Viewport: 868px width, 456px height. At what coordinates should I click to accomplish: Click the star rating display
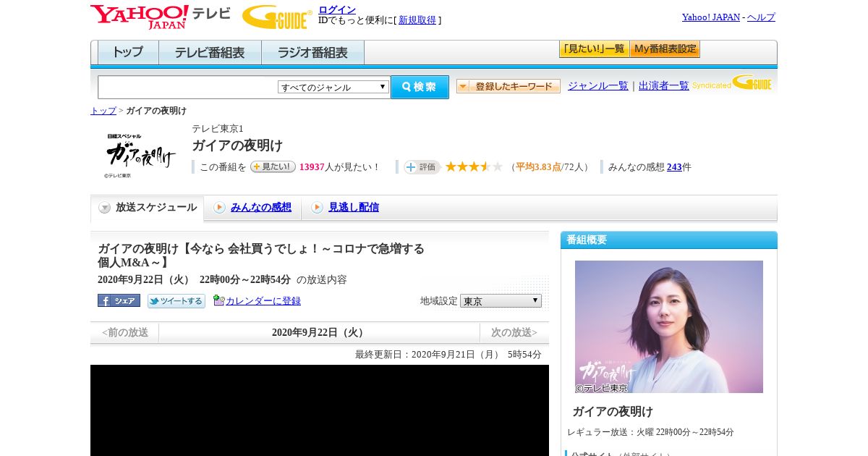coord(474,167)
